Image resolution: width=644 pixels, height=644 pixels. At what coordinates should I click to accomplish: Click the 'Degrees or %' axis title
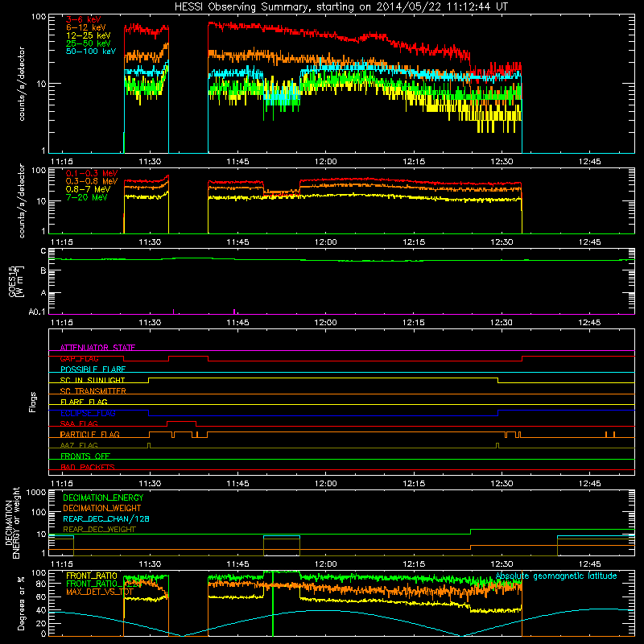coord(21,603)
